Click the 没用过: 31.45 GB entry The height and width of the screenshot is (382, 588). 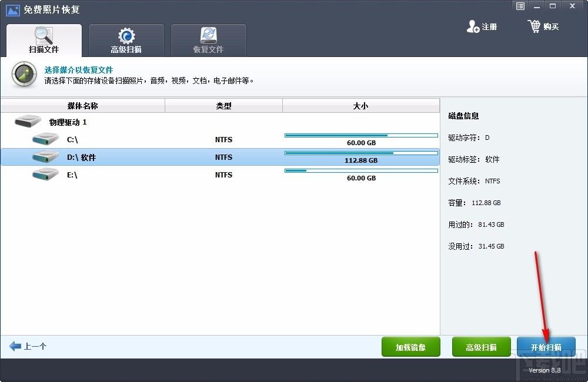[x=476, y=246]
